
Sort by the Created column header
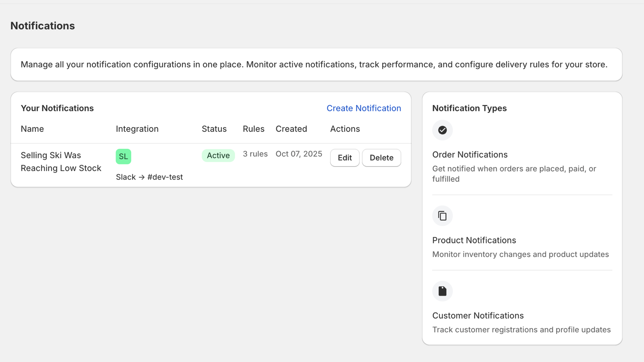(291, 129)
